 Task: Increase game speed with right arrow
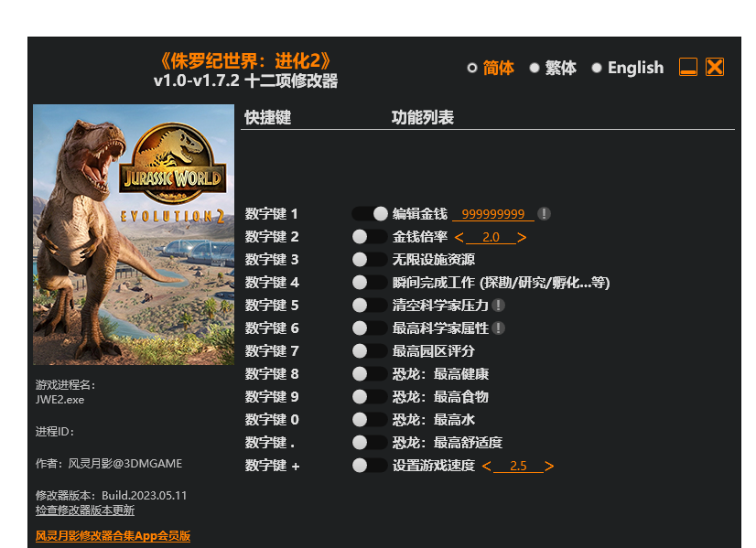point(549,466)
